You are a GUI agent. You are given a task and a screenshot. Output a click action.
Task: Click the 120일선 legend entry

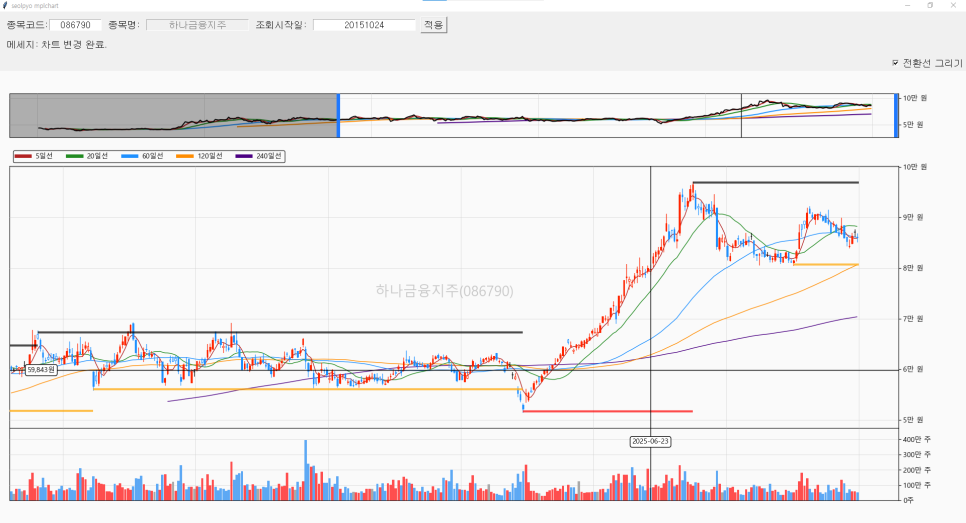(199, 156)
